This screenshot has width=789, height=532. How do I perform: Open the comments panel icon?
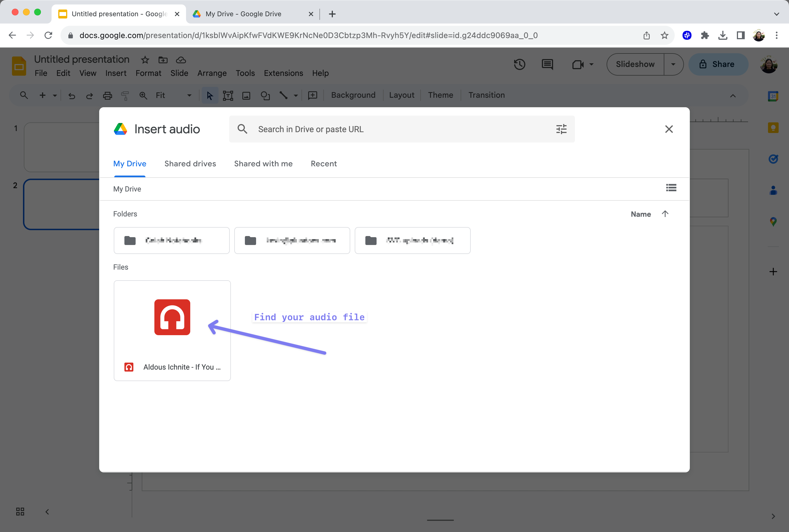click(547, 64)
